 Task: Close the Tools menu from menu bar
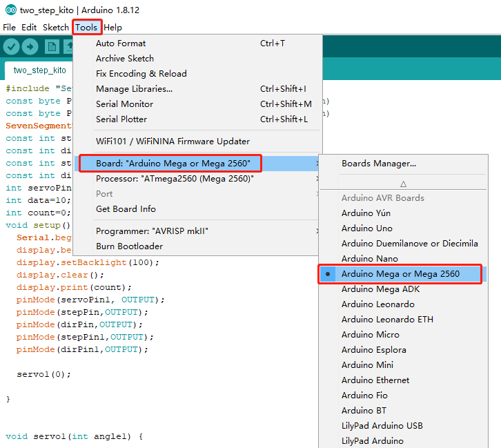tap(86, 28)
